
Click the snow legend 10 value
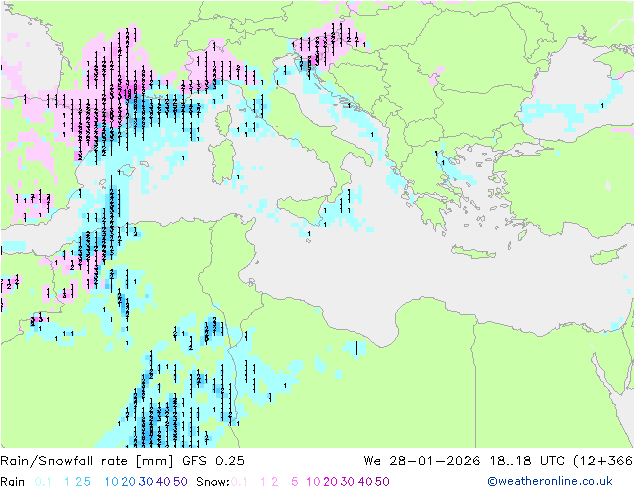313,482
